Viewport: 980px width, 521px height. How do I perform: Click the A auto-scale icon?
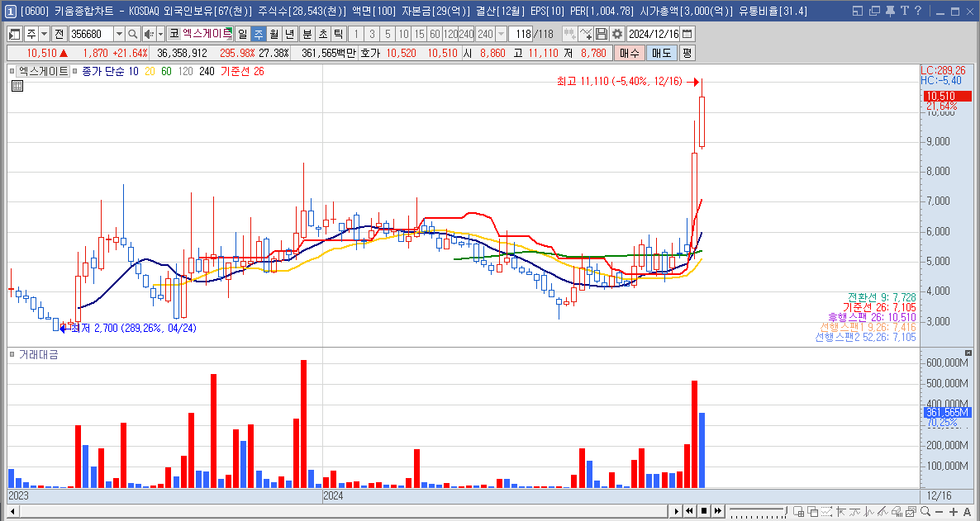click(968, 512)
